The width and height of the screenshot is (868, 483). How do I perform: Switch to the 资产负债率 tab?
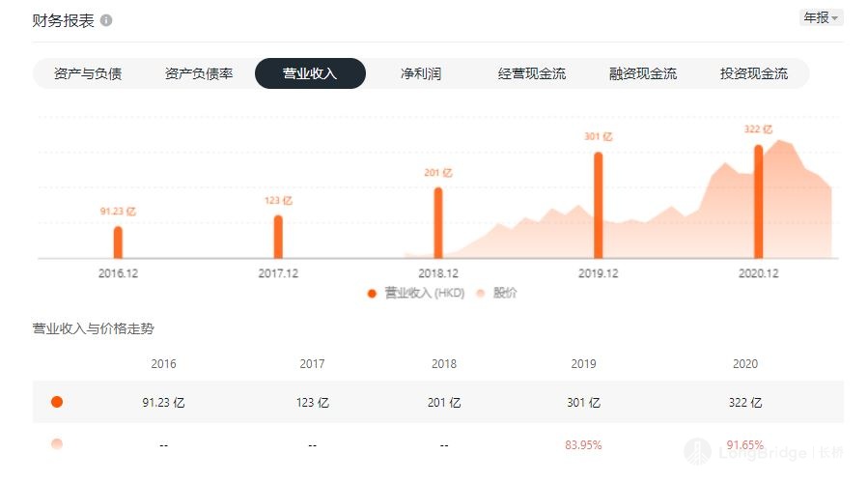point(199,73)
